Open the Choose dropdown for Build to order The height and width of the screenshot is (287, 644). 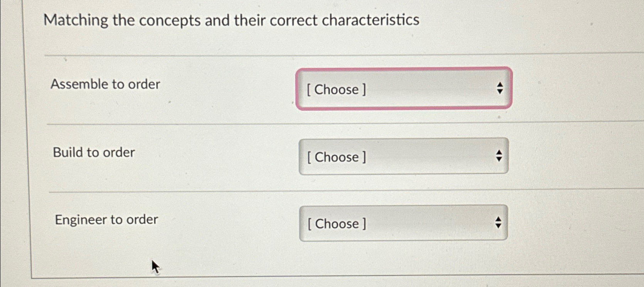tap(403, 157)
